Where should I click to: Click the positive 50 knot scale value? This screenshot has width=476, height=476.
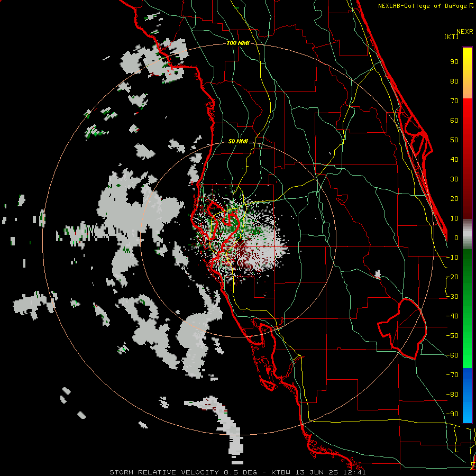[x=454, y=140]
